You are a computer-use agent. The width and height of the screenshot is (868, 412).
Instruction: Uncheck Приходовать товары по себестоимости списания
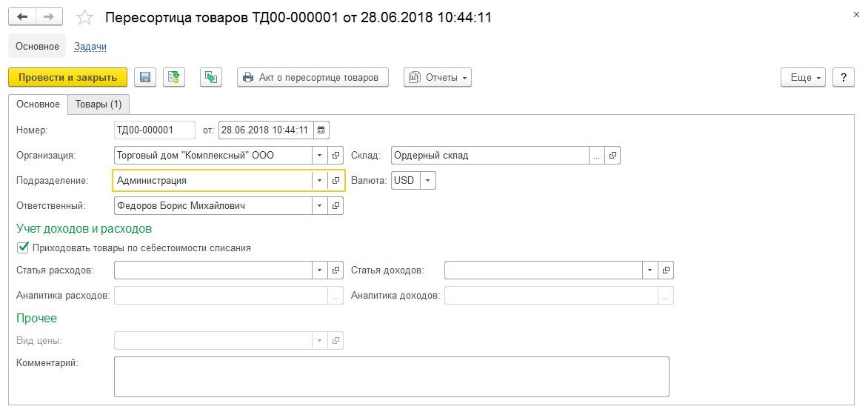23,247
